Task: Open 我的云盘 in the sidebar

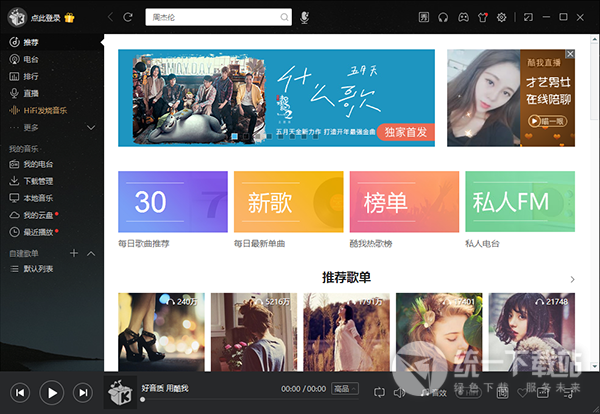Action: (x=52, y=215)
